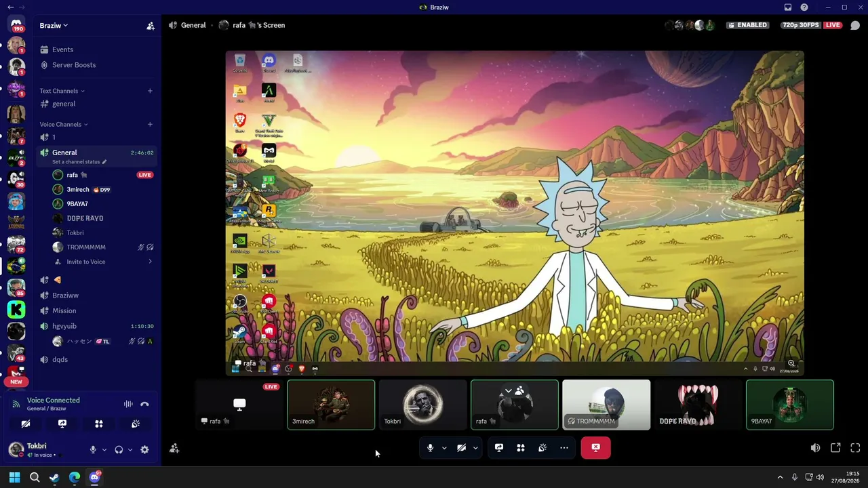Expand system tray hidden icons chevron
868x488 pixels.
click(x=780, y=478)
